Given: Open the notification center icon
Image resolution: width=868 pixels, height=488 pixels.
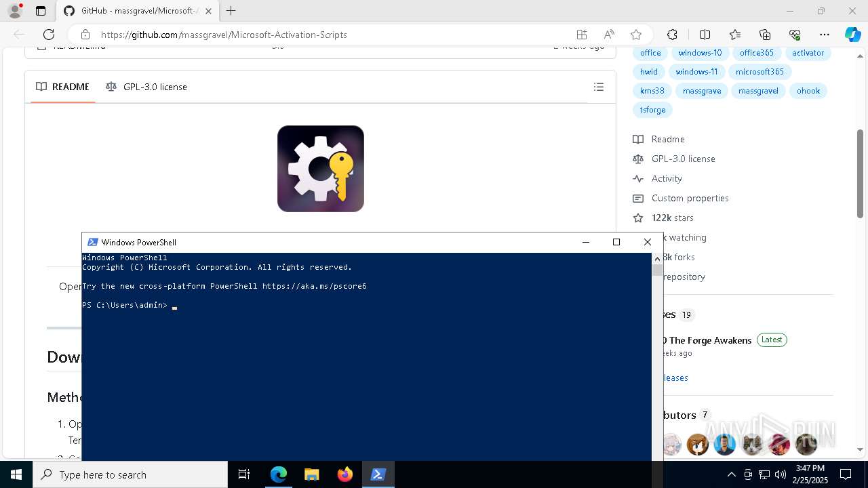Looking at the screenshot, I should tap(846, 474).
